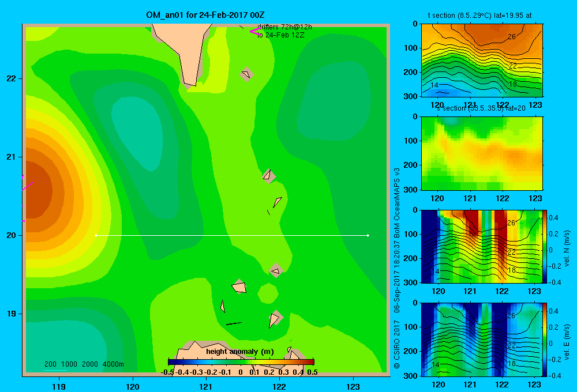Click the "height anomaly (m)" label
The image size is (577, 392).
(x=240, y=352)
